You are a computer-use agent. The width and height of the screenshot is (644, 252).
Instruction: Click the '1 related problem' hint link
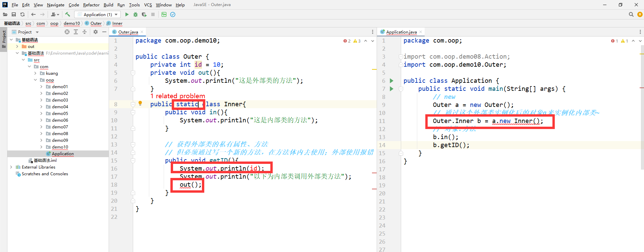pos(178,96)
